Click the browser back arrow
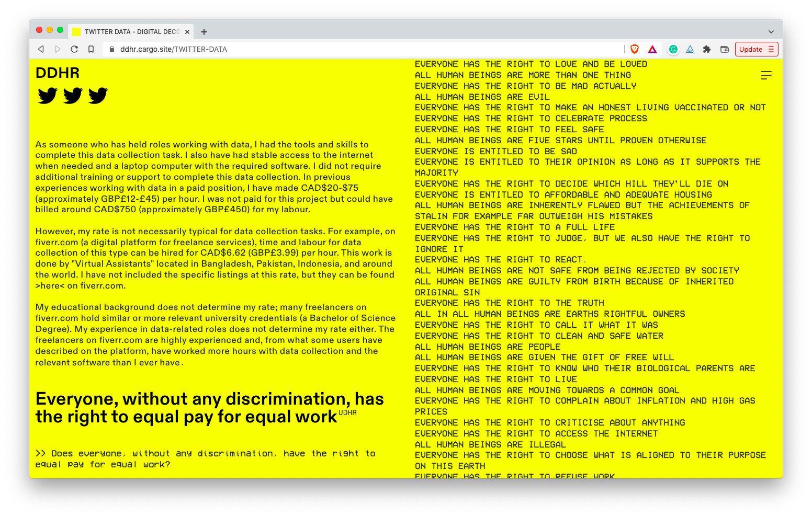Screen dimensions: 812x517 (41, 49)
